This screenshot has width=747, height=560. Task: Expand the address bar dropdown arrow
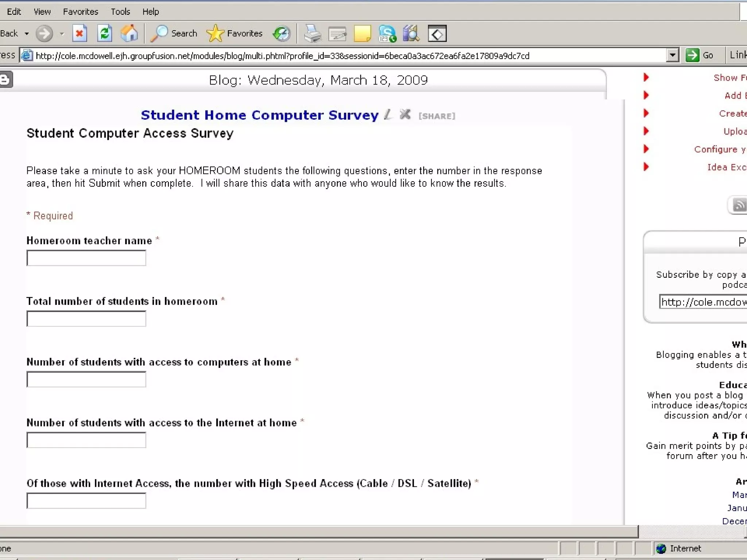click(x=672, y=55)
